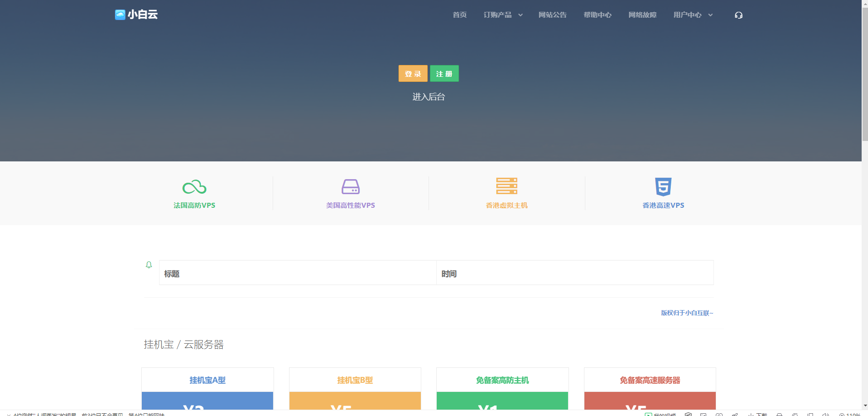Screen dimensions: 868x416
Task: Select the 免备案高防主机 plan card title
Action: pyautogui.click(x=502, y=380)
